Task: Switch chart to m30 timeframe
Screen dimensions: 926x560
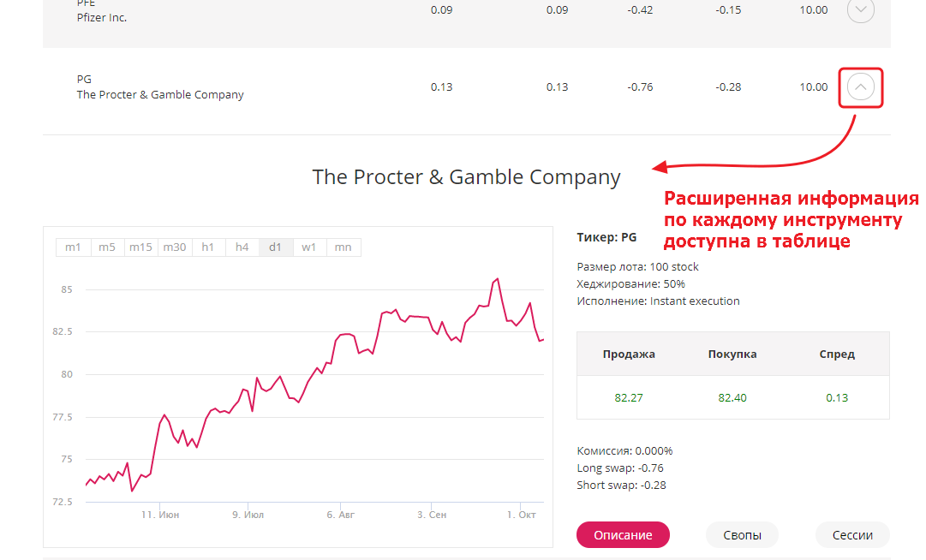Action: [175, 247]
